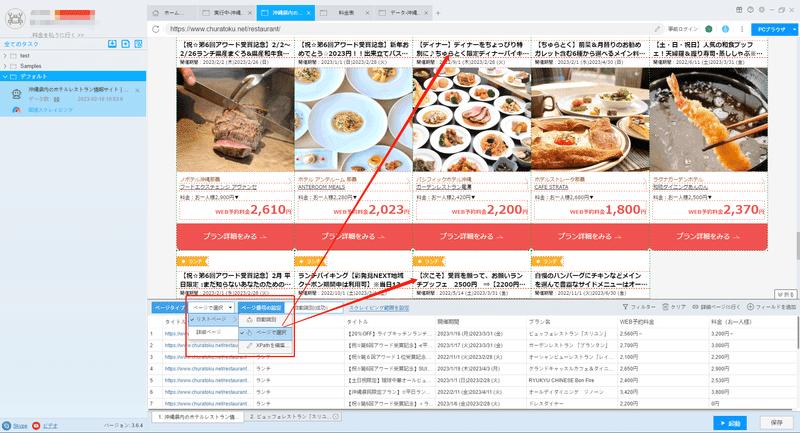The image size is (800, 433).
Task: Click the 保存 save button
Action: click(777, 423)
